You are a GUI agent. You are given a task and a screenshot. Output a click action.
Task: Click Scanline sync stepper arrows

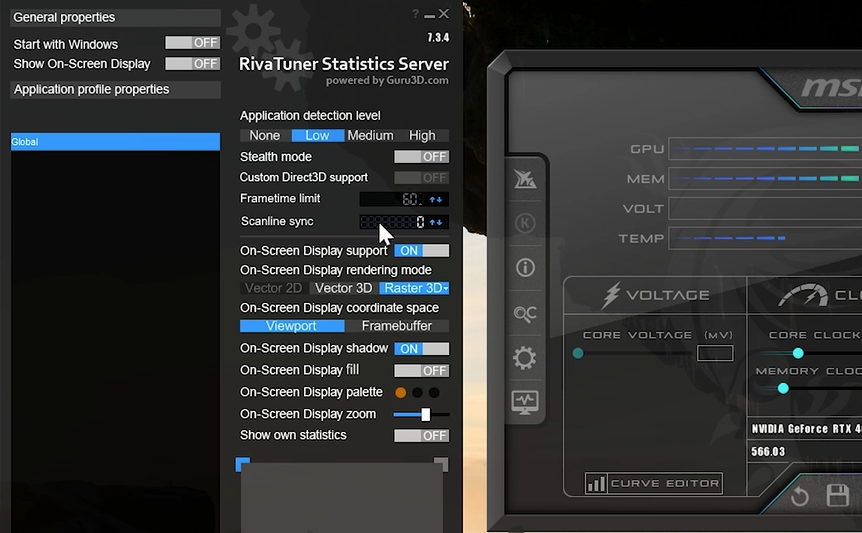[436, 222]
